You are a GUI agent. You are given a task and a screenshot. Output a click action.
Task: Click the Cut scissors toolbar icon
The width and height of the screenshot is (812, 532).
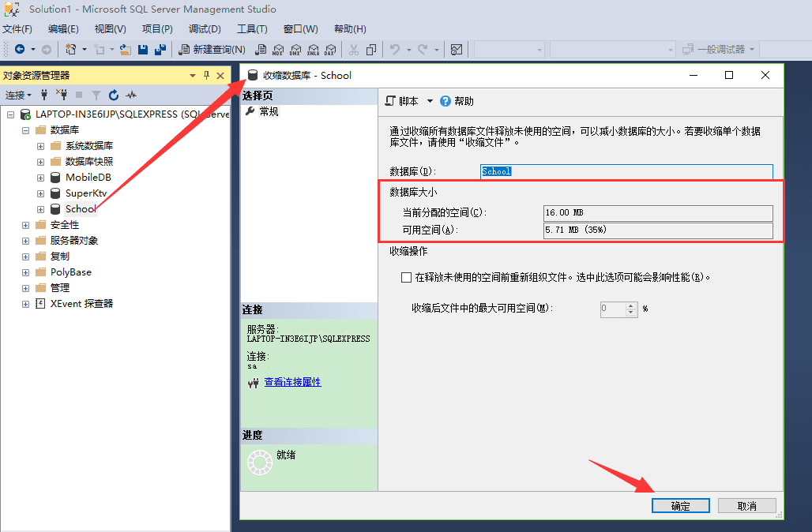(x=354, y=49)
